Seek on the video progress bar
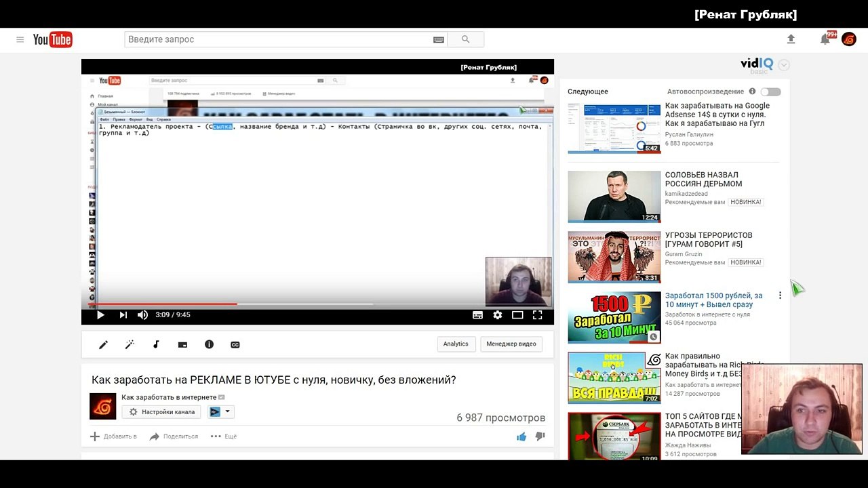The image size is (868, 488). tap(317, 304)
